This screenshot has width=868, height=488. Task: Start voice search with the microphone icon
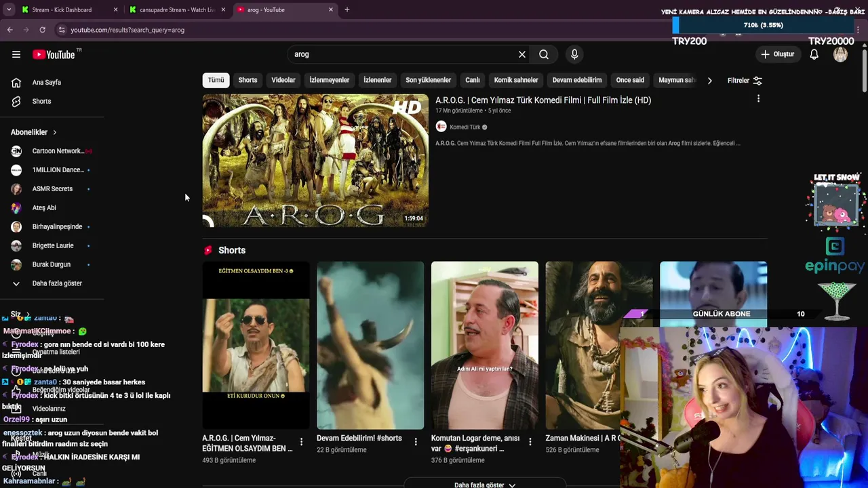pyautogui.click(x=574, y=54)
